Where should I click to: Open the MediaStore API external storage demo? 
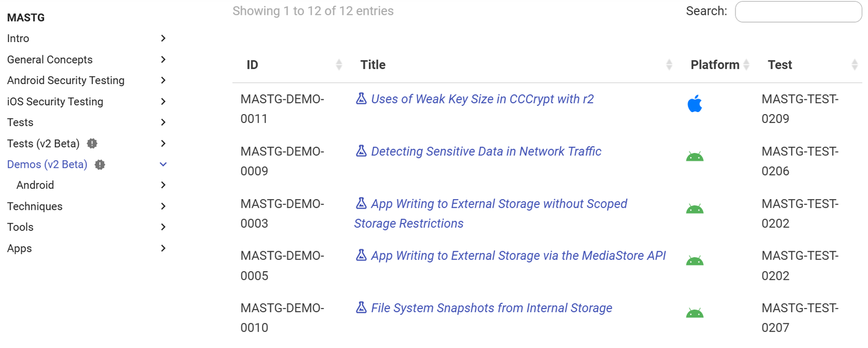(x=518, y=255)
